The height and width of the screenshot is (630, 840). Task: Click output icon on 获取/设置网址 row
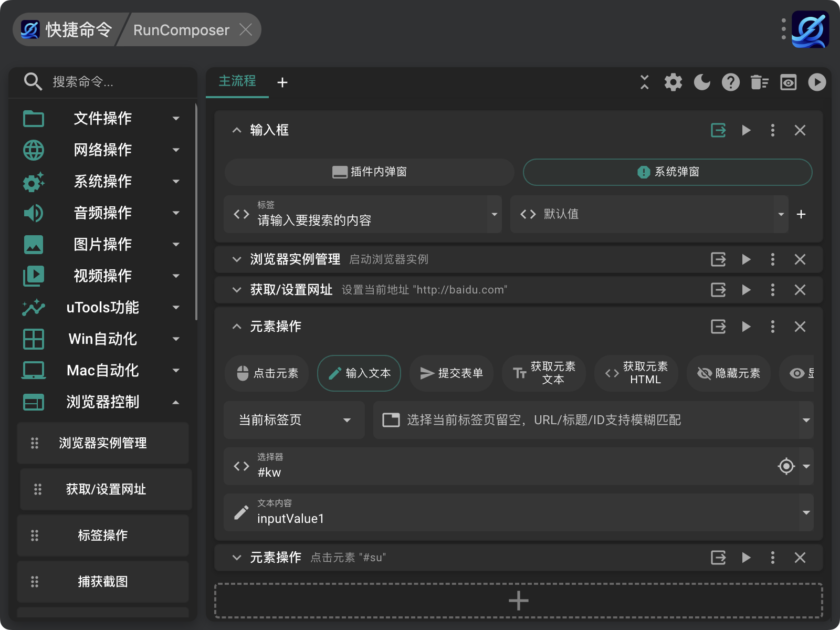tap(718, 290)
